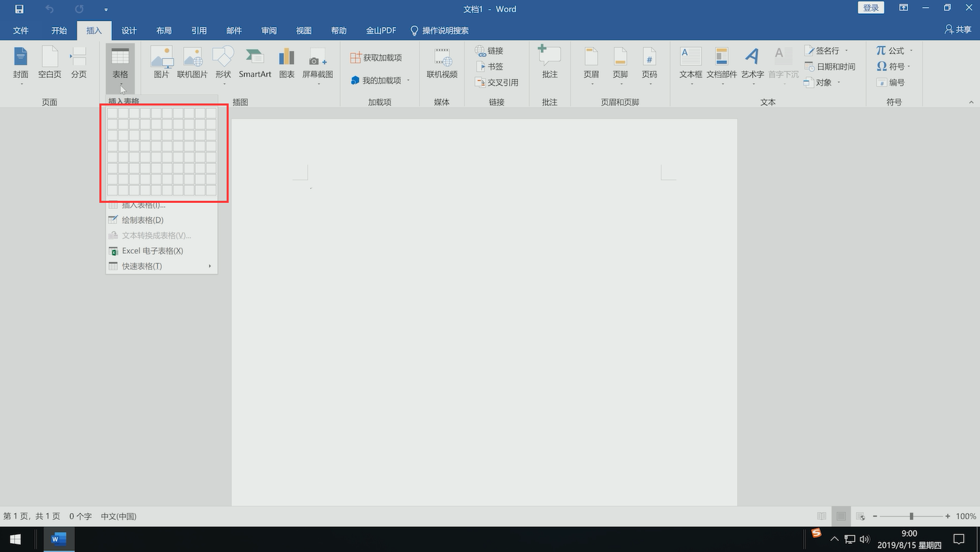The height and width of the screenshot is (552, 980).
Task: Open 联机图片 online pictures
Action: click(x=192, y=63)
